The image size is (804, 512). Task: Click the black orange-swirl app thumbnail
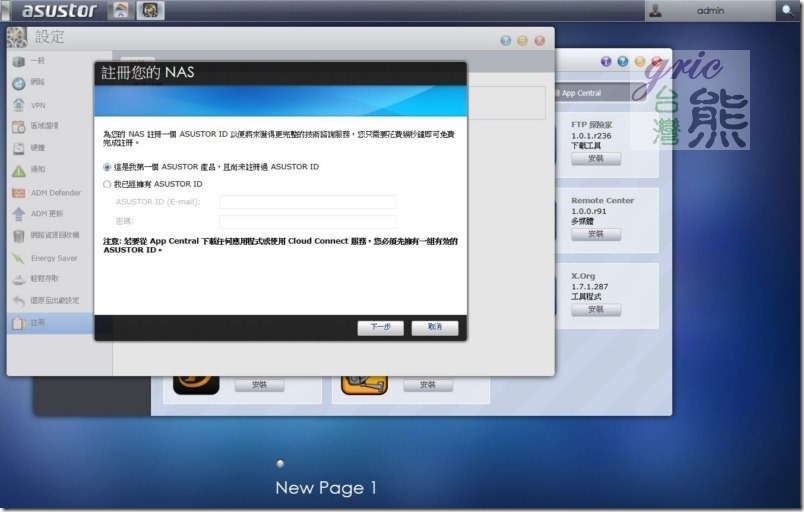coord(196,385)
